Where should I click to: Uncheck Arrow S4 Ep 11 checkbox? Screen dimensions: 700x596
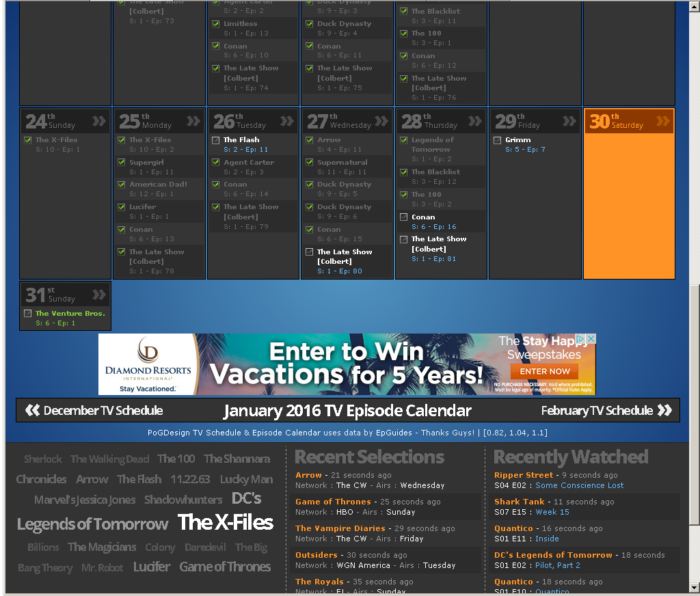click(310, 140)
